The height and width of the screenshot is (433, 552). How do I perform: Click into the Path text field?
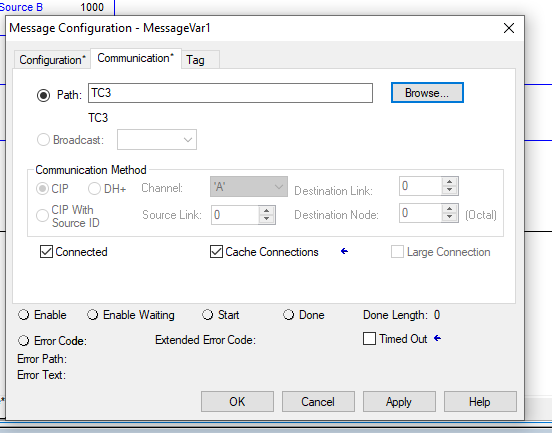click(230, 93)
